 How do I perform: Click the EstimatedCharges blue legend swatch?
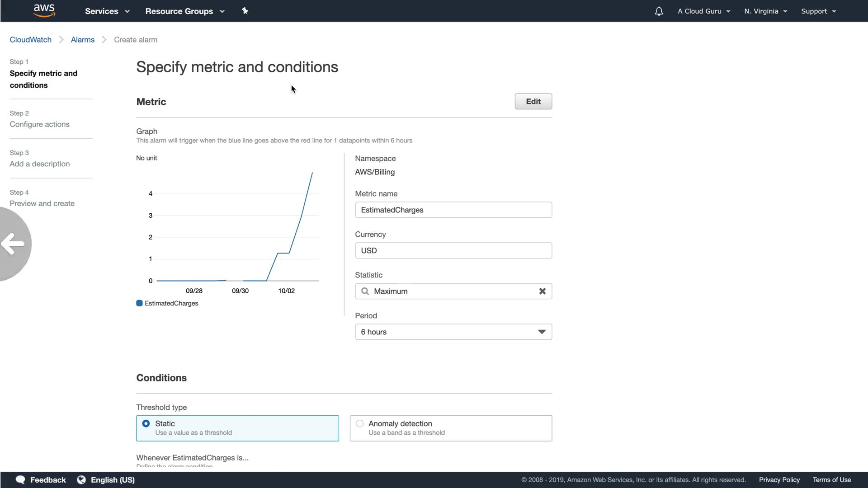pyautogui.click(x=140, y=303)
